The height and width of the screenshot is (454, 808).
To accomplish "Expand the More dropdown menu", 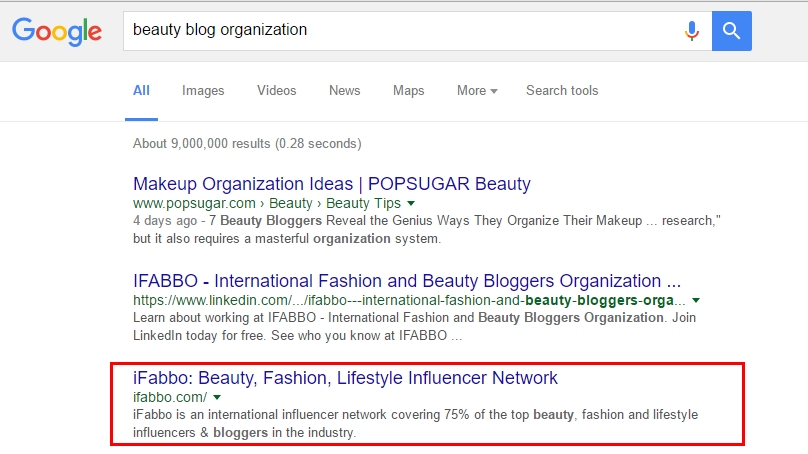I will pyautogui.click(x=477, y=91).
